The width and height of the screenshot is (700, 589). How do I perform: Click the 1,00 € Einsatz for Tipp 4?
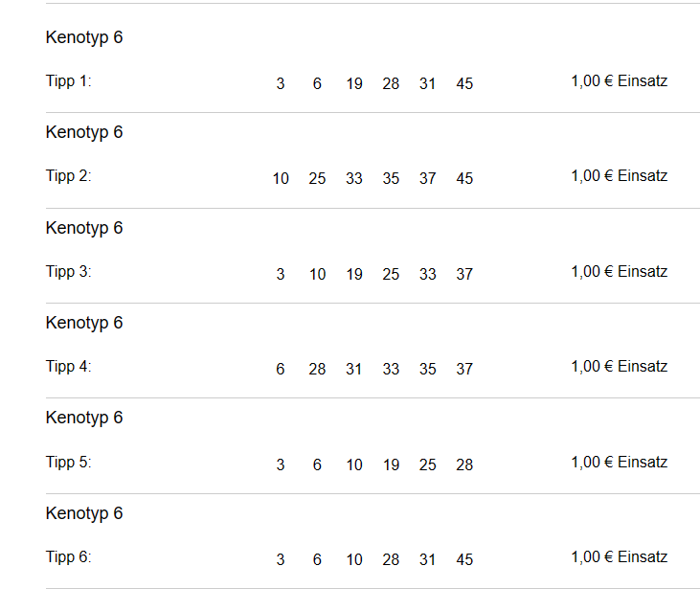[x=620, y=367]
